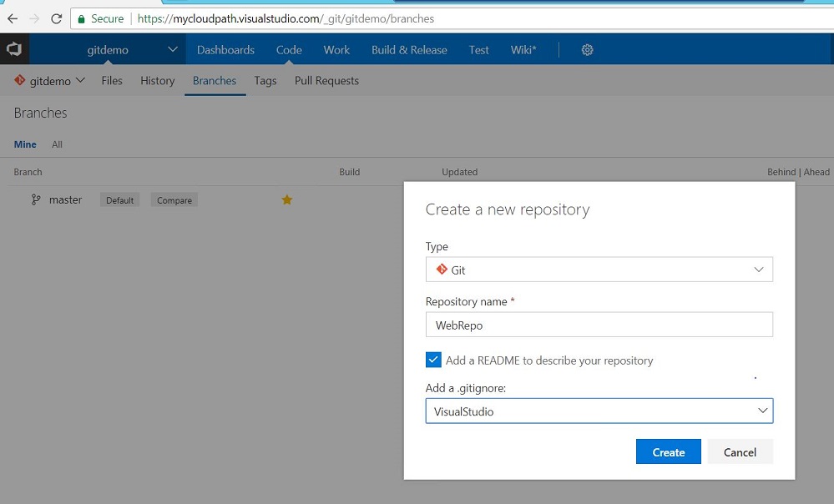This screenshot has height=504, width=834.
Task: Switch to the Pull Requests tab
Action: pyautogui.click(x=326, y=81)
